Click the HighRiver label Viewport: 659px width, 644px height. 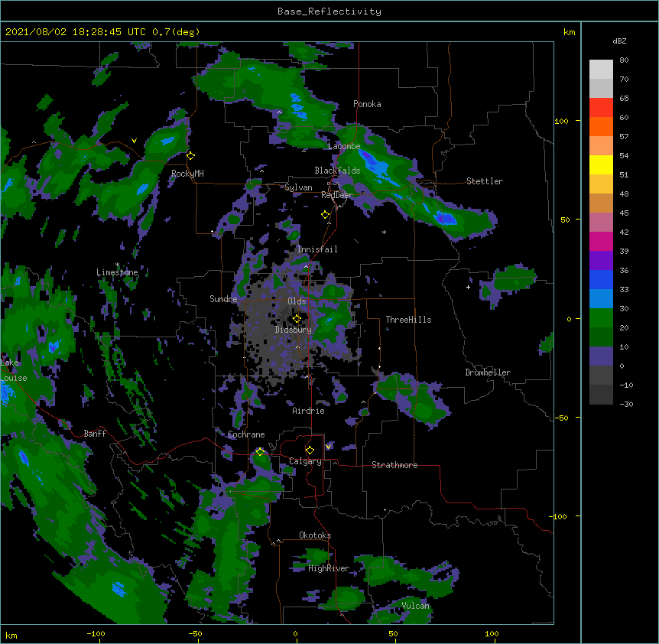pyautogui.click(x=329, y=568)
